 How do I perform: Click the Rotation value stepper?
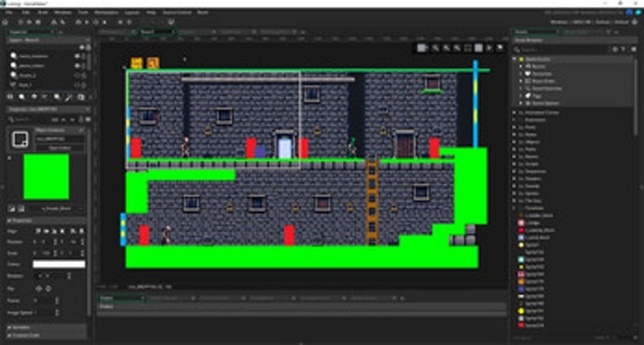(x=69, y=276)
